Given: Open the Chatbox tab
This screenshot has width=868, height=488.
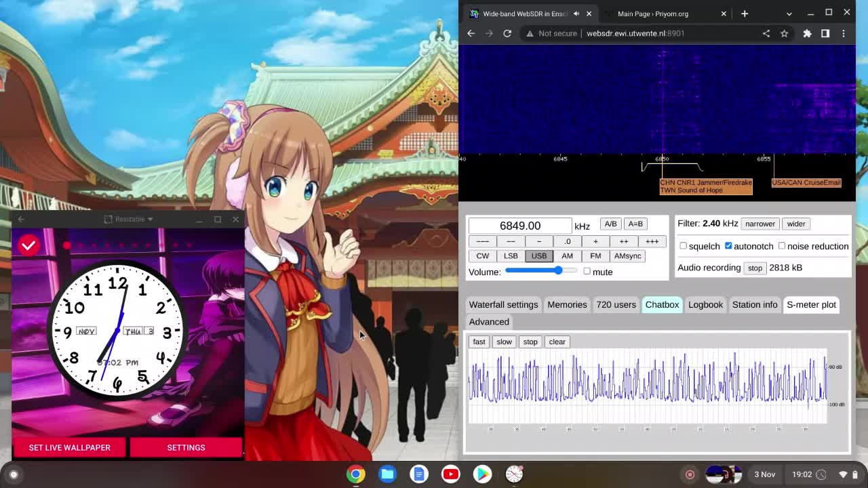Looking at the screenshot, I should click(x=662, y=305).
